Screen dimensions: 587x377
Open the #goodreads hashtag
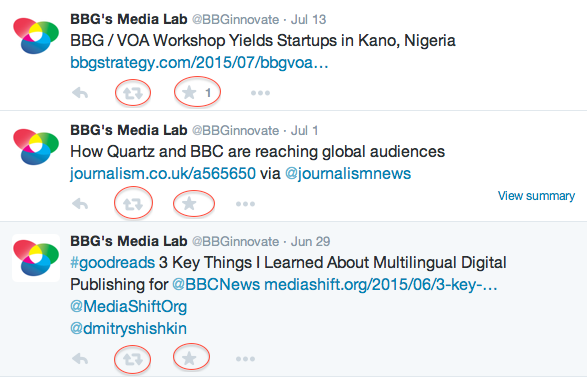pos(112,262)
